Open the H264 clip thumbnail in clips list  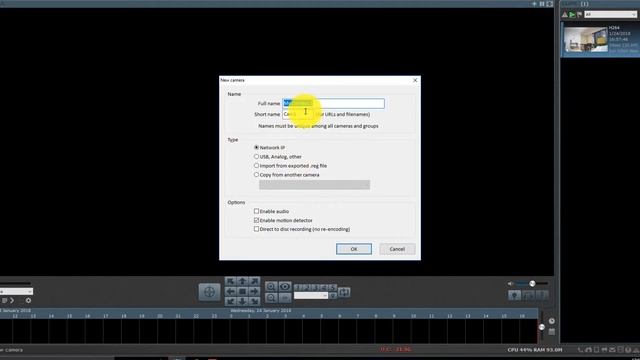pyautogui.click(x=586, y=40)
